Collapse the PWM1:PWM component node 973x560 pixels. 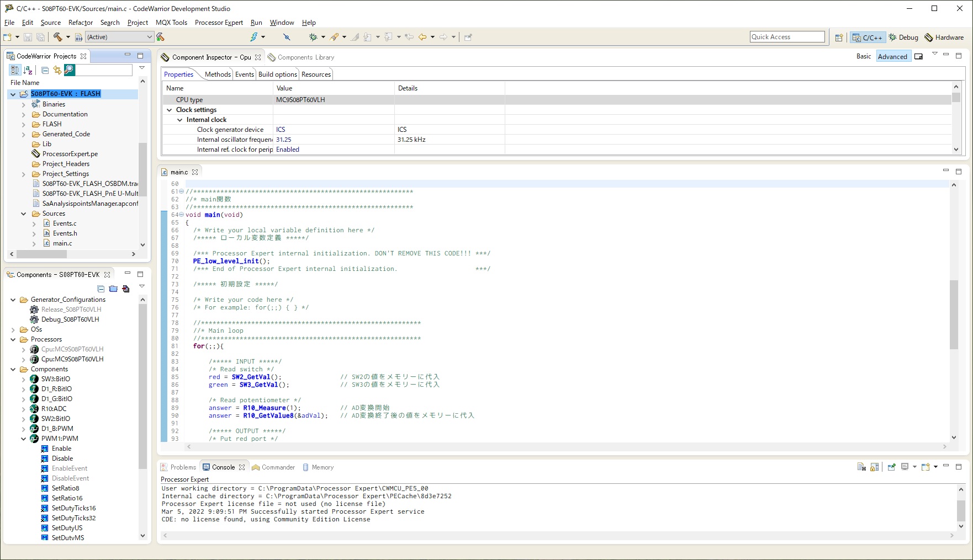coord(23,439)
